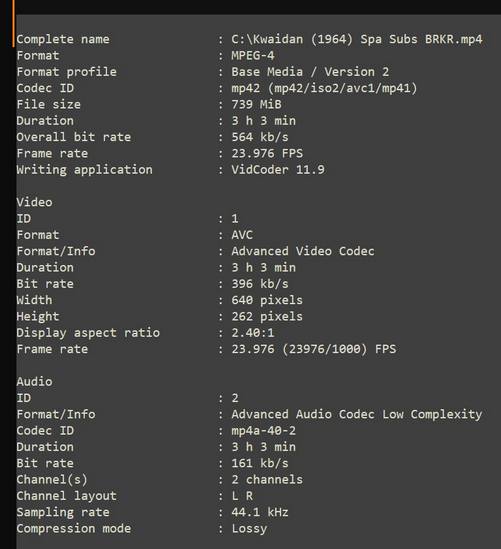Click the Lossy compression mode value
Image resolution: width=501 pixels, height=549 pixels.
click(249, 528)
